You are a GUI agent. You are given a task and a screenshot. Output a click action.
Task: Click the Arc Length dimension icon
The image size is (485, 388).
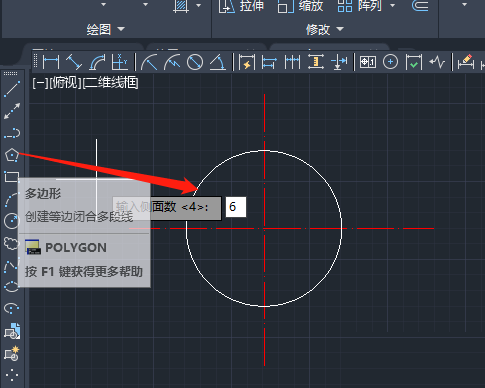tap(97, 62)
